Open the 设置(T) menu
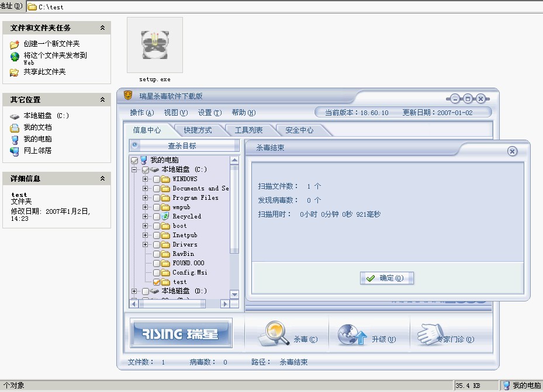This screenshot has height=392, width=543. point(210,113)
